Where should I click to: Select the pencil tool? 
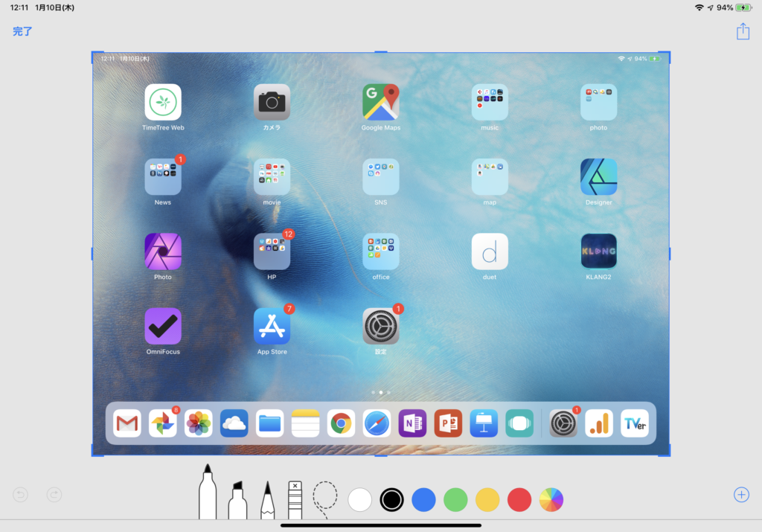click(x=267, y=500)
